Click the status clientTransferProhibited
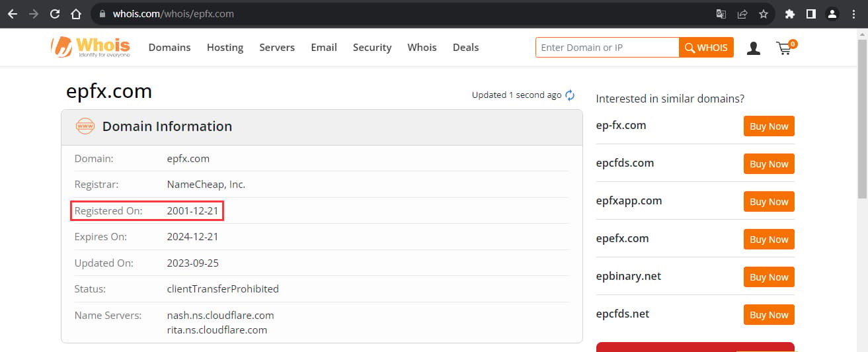This screenshot has height=352, width=868. (x=223, y=289)
